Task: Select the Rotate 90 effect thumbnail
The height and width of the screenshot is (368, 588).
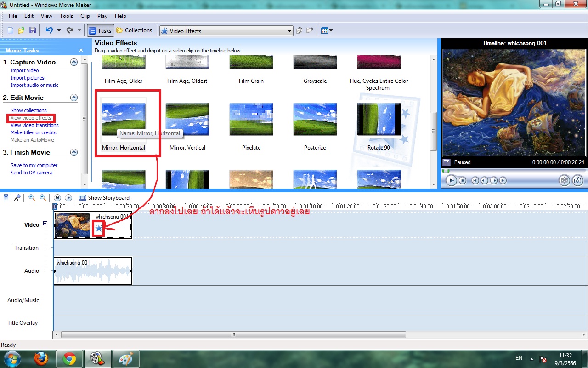Action: pos(379,119)
